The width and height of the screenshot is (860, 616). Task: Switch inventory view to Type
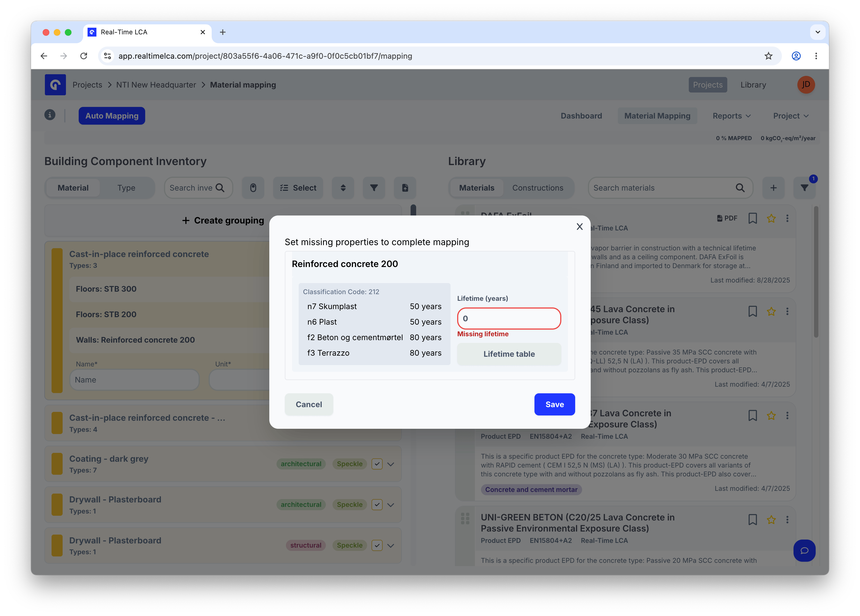pyautogui.click(x=126, y=188)
